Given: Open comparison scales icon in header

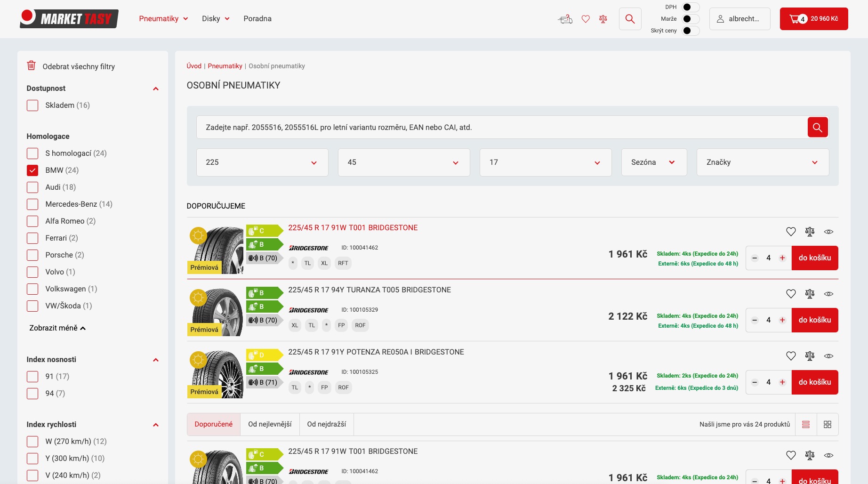Looking at the screenshot, I should 603,19.
